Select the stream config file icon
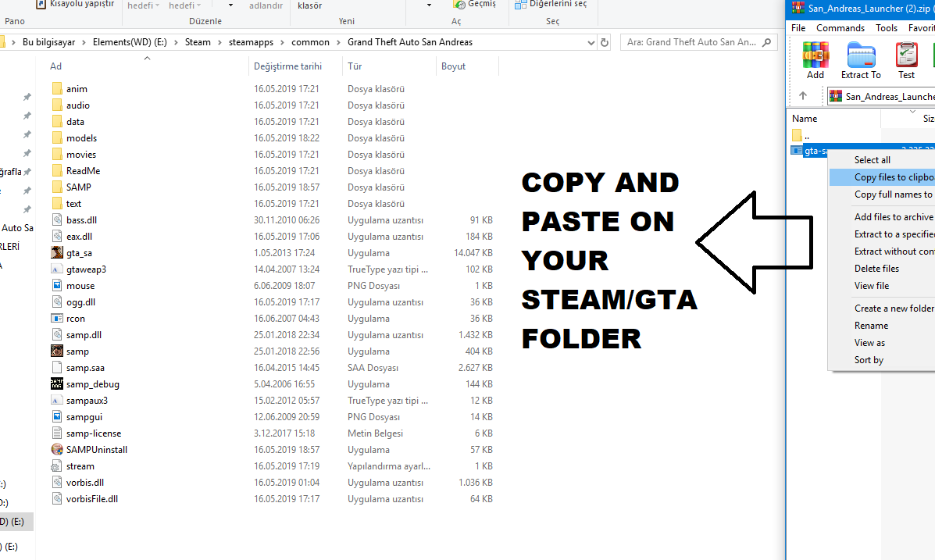The width and height of the screenshot is (935, 560). [x=57, y=465]
